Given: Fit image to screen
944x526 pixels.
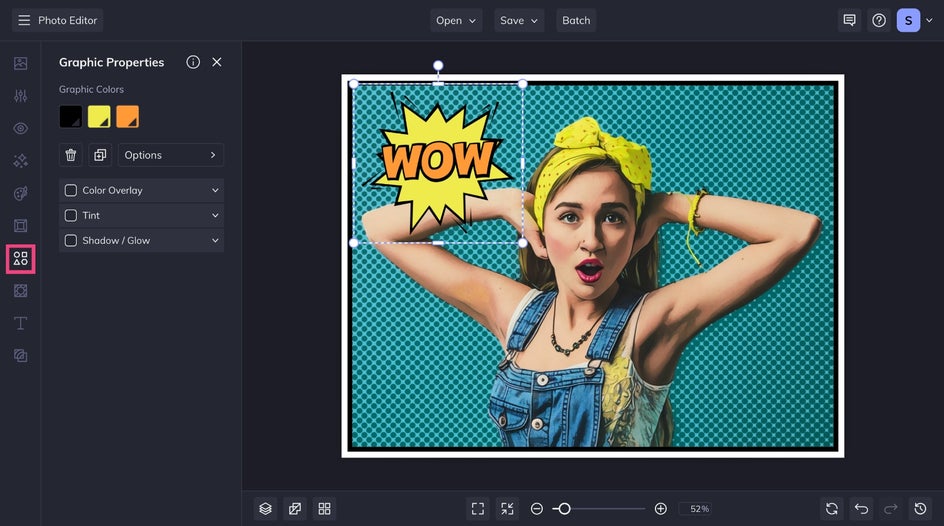Looking at the screenshot, I should pos(478,509).
